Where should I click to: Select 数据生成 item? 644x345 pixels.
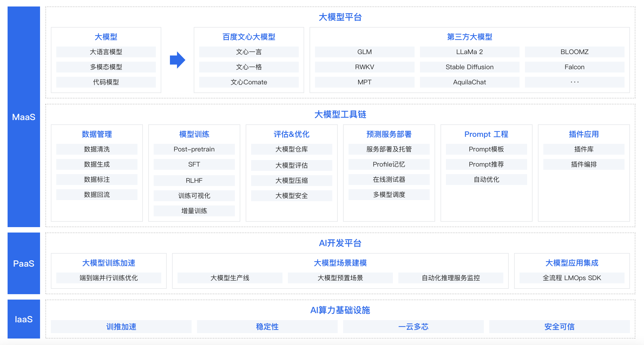click(97, 164)
